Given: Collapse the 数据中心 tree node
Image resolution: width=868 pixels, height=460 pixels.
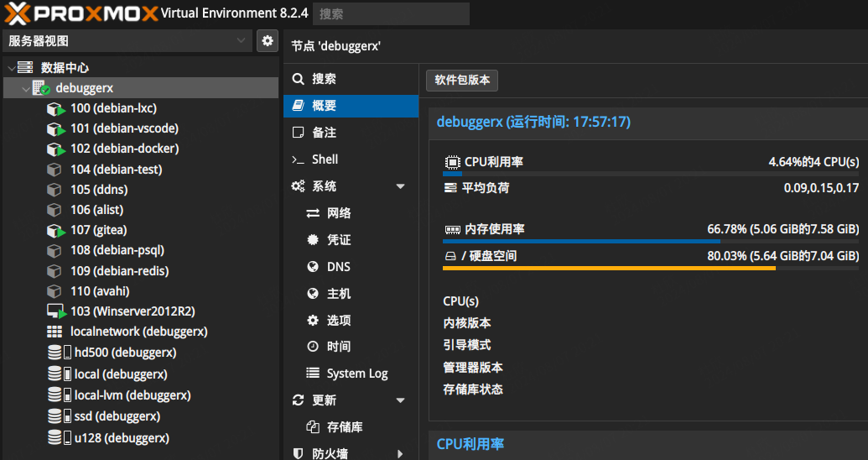Looking at the screenshot, I should pyautogui.click(x=11, y=68).
